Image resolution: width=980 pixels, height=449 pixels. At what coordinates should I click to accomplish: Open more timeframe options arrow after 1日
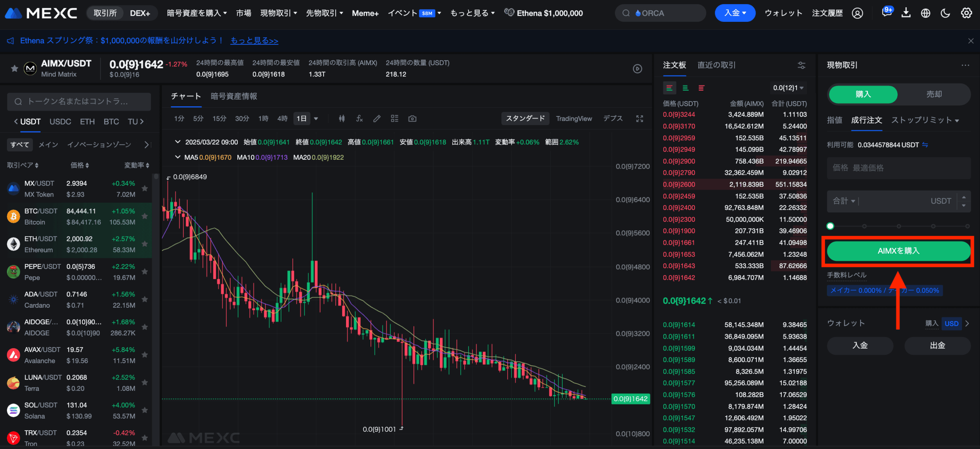(x=316, y=119)
